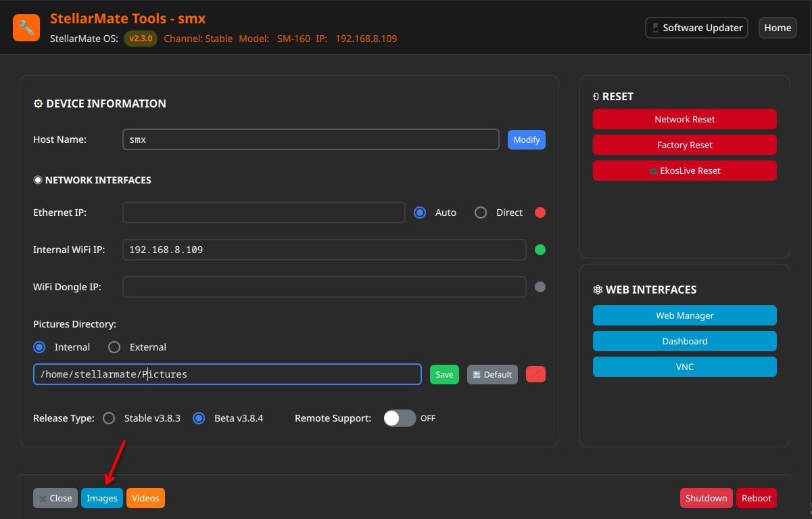
Task: Click the Reboot button
Action: coord(757,498)
